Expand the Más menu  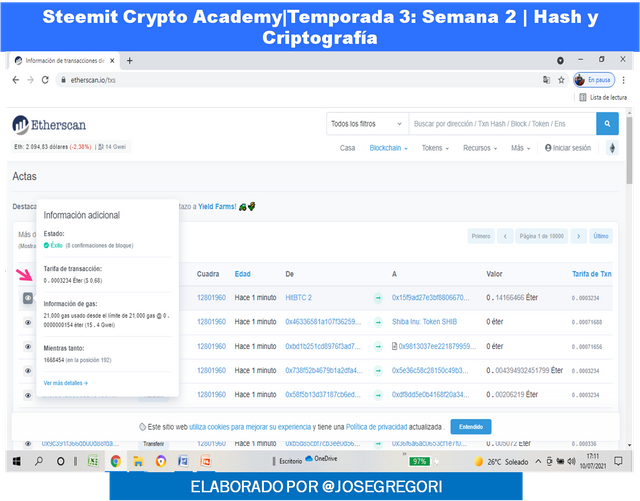[x=520, y=148]
